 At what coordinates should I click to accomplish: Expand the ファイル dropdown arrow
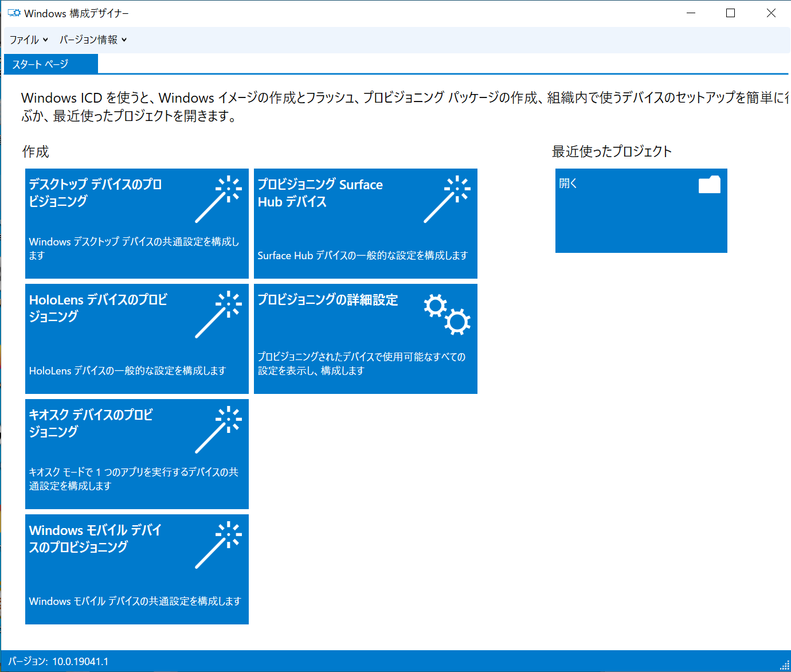point(45,40)
